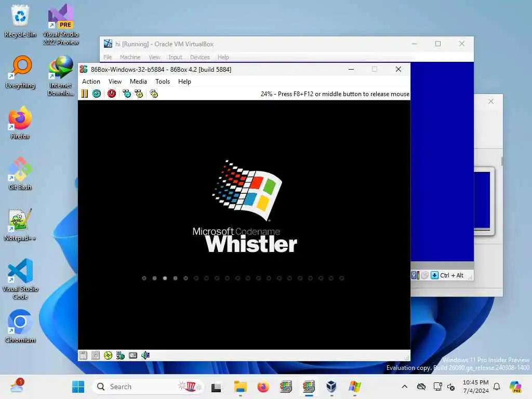Open clock showing 10:45 PM
532x399 pixels.
[476, 387]
